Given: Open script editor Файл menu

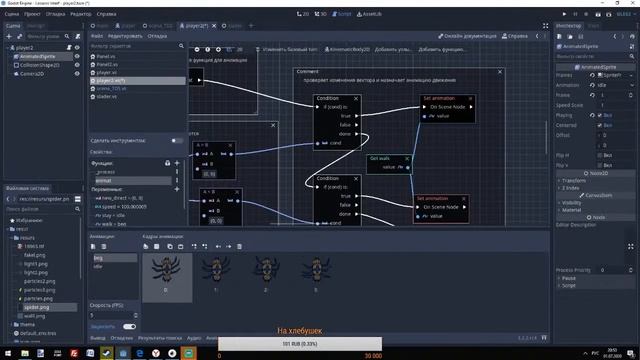Looking at the screenshot, I should [x=97, y=36].
